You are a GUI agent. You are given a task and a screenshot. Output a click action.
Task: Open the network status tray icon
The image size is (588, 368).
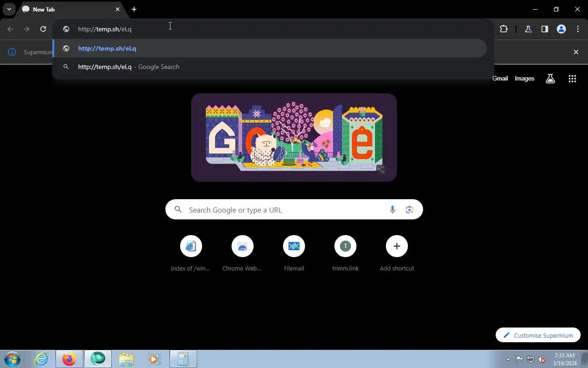[531, 359]
